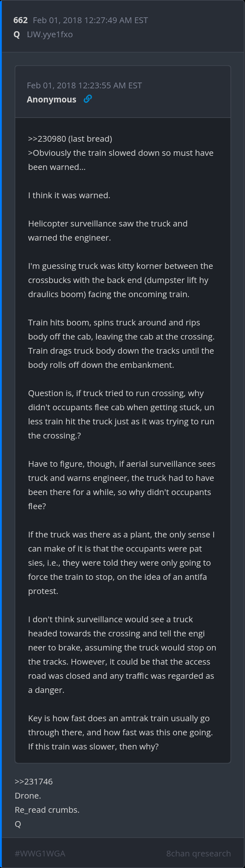
Task: Follow the >>230980 (last bread) reference
Action: click(70, 139)
